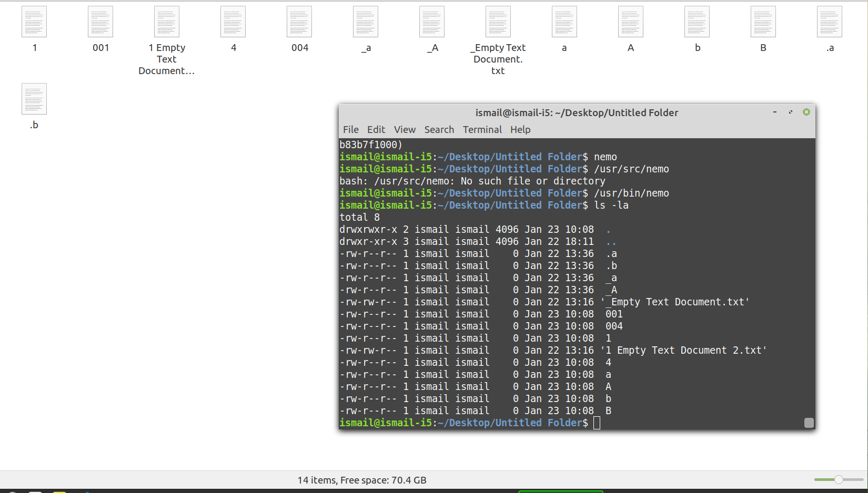
Task: Select the file icon named 4
Action: coord(233,22)
